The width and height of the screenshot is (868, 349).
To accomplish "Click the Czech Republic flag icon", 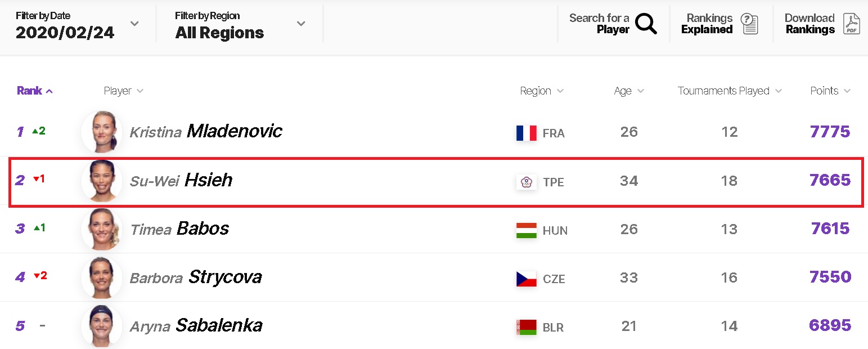I will [x=526, y=279].
